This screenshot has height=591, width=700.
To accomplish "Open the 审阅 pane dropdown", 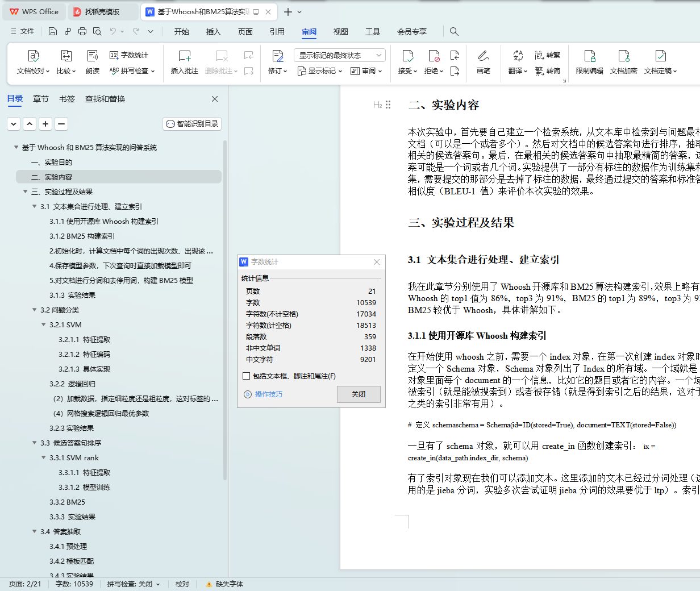I will coord(366,71).
